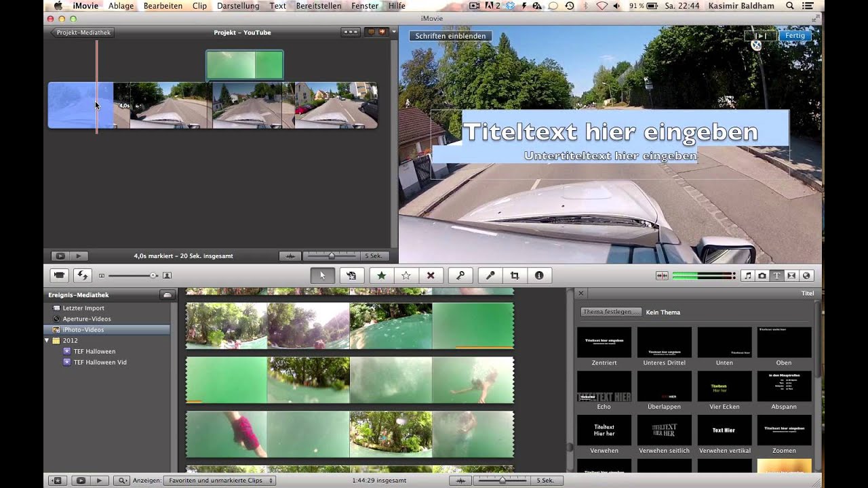Click the comment and chapter marker buttons
Image resolution: width=868 pixels, height=488 pixels.
point(376,32)
